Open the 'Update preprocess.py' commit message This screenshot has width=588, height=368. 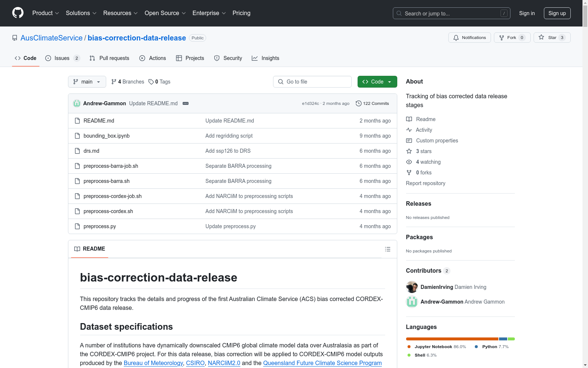click(x=230, y=226)
